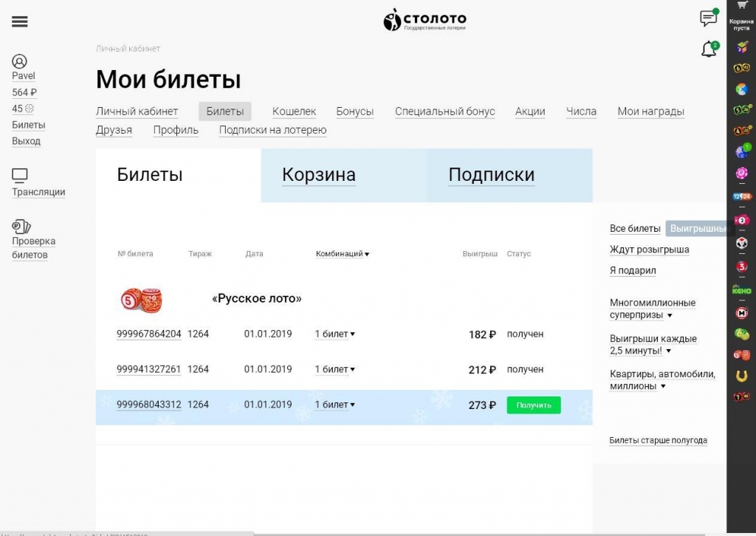
Task: Open the Русское лото sidebar barrels icon
Action: pos(742,355)
